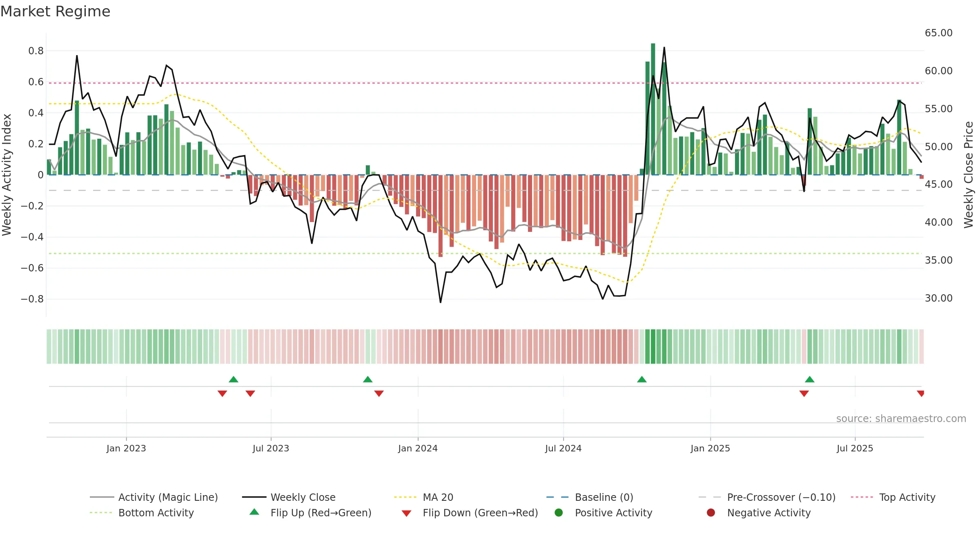Click the green triangle icon in legend
The width and height of the screenshot is (980, 551).
coord(254,512)
